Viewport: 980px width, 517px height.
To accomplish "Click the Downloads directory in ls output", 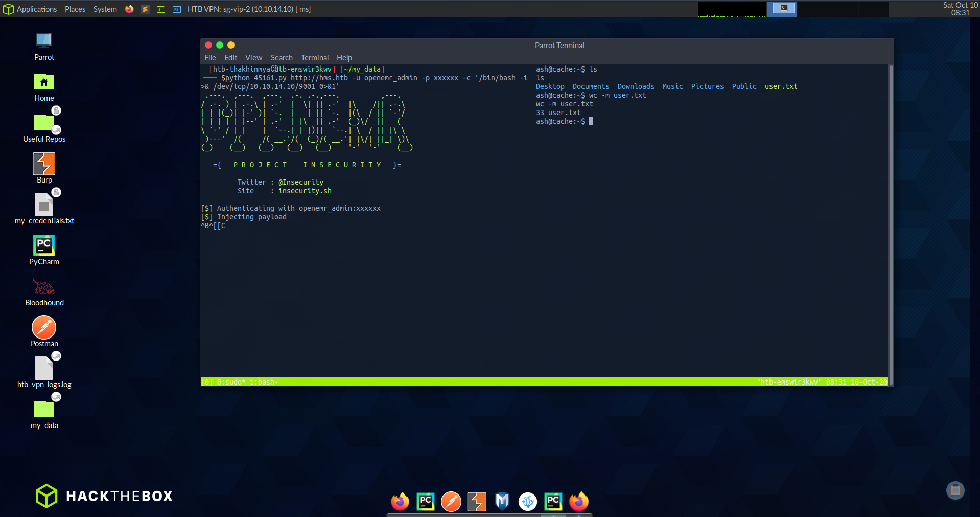I will tap(636, 86).
